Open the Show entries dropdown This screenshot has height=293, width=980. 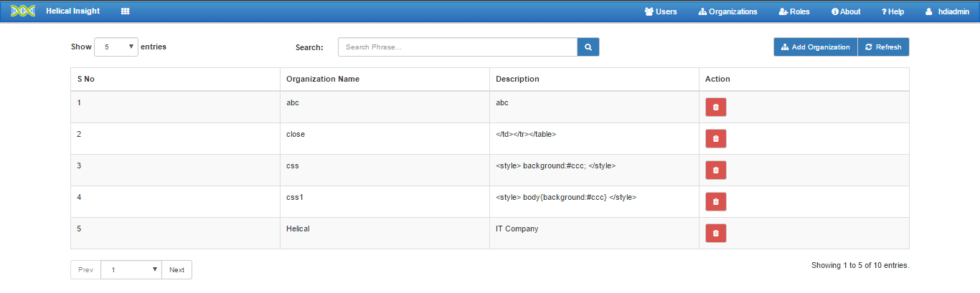(x=116, y=47)
